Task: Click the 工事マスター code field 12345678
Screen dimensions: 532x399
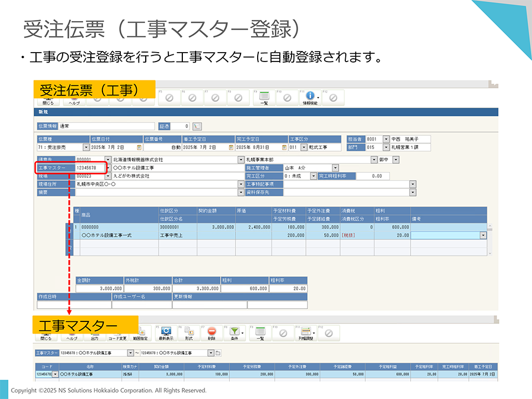Action: pos(90,168)
